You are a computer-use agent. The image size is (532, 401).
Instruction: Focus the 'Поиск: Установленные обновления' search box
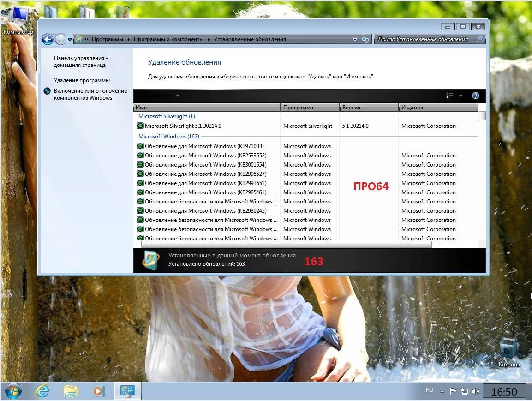[430, 39]
